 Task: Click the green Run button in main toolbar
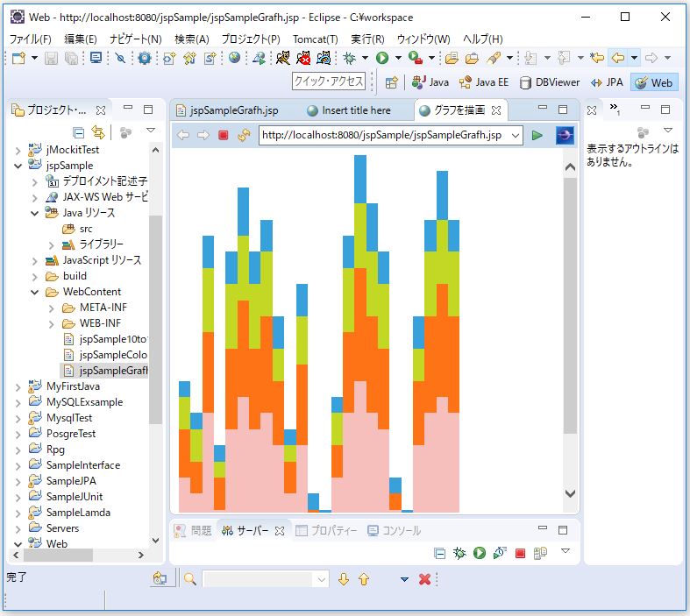[x=382, y=58]
